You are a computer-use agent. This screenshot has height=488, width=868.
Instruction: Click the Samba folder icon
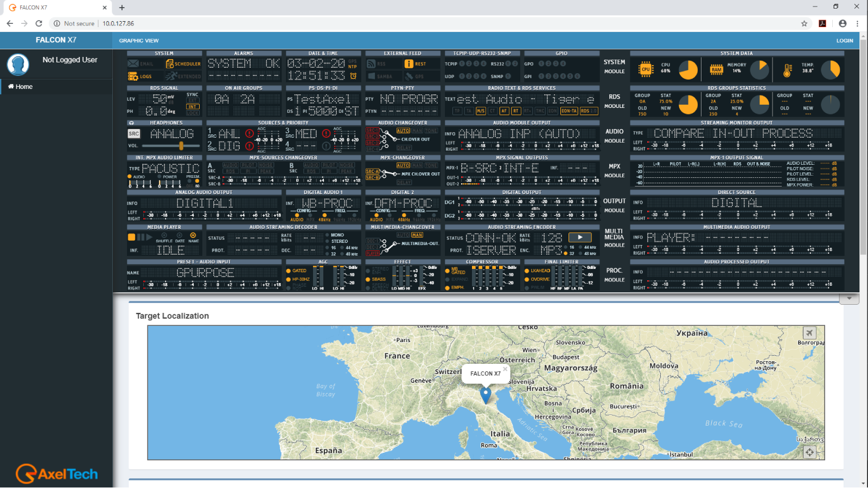click(x=372, y=76)
